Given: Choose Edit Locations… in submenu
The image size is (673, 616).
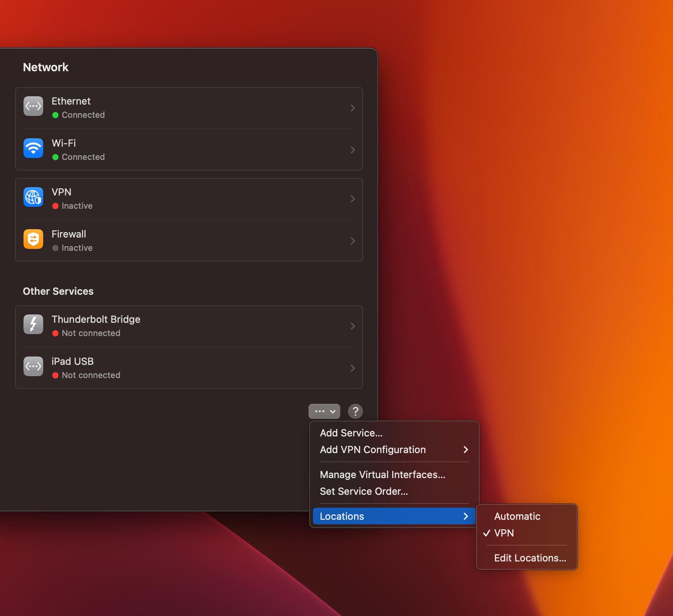Looking at the screenshot, I should pyautogui.click(x=527, y=558).
